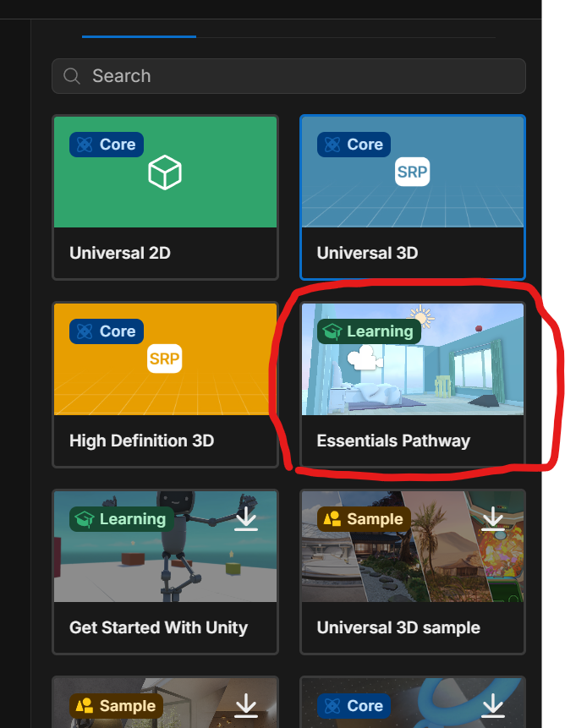Click the Learning badge on Essentials Pathway
Image resolution: width=565 pixels, height=728 pixels.
point(369,331)
